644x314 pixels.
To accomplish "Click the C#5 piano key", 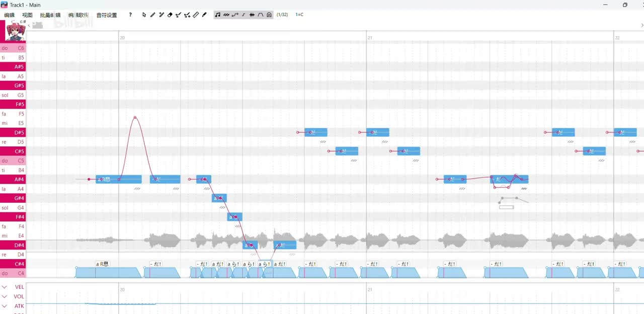I will point(13,151).
